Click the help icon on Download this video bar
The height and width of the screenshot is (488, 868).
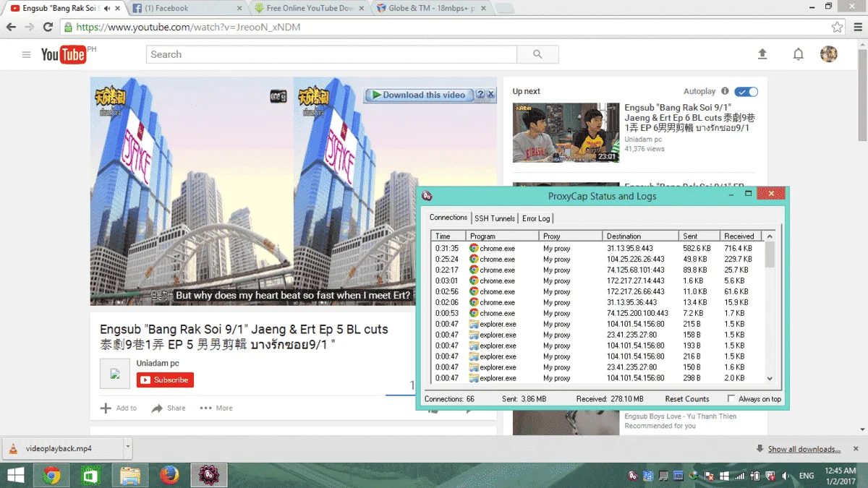tap(480, 95)
